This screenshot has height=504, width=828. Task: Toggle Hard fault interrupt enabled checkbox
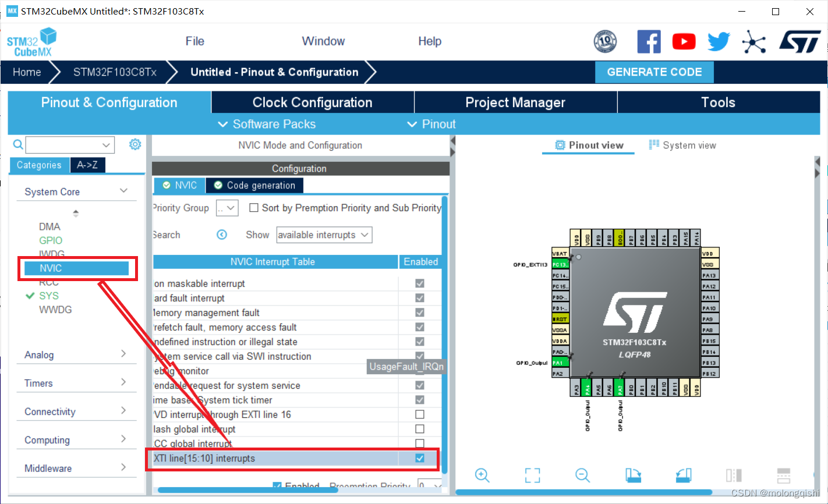tap(420, 298)
